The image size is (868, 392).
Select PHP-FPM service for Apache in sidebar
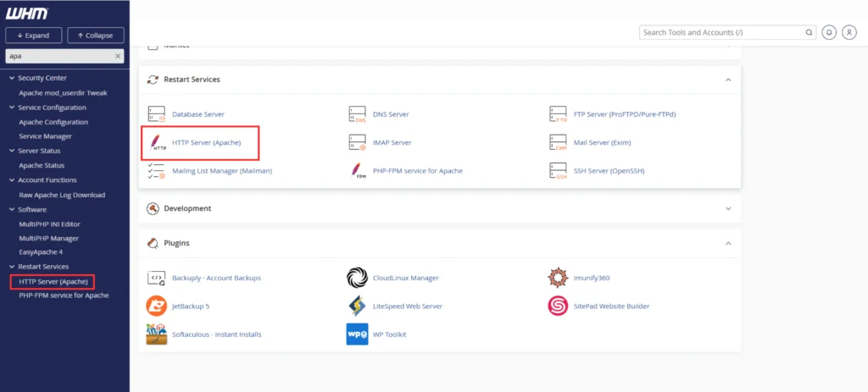coord(64,295)
